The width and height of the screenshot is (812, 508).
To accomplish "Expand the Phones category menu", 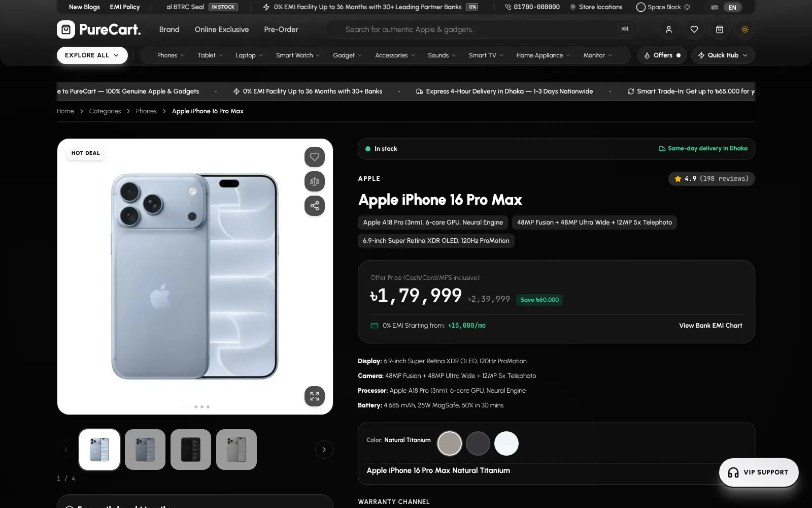I will point(171,55).
